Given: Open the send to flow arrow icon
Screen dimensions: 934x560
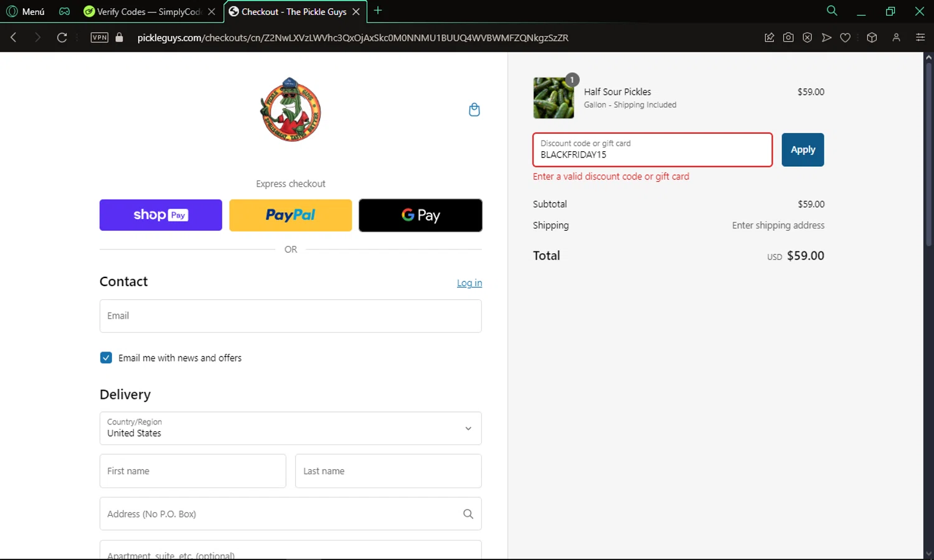Looking at the screenshot, I should tap(826, 37).
